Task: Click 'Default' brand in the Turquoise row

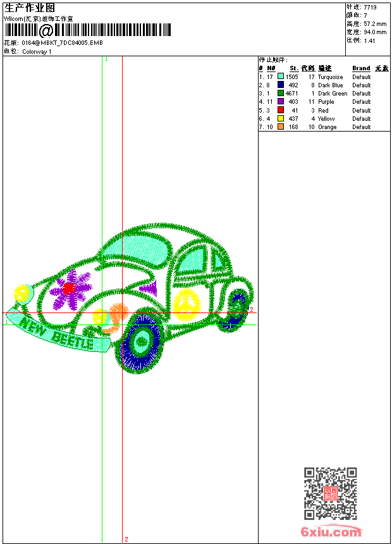Action: click(x=362, y=77)
